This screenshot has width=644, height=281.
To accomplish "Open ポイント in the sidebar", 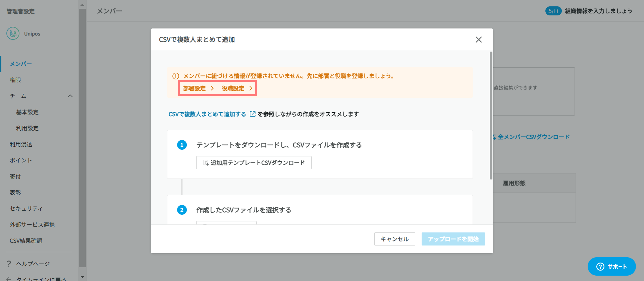I will (x=21, y=160).
